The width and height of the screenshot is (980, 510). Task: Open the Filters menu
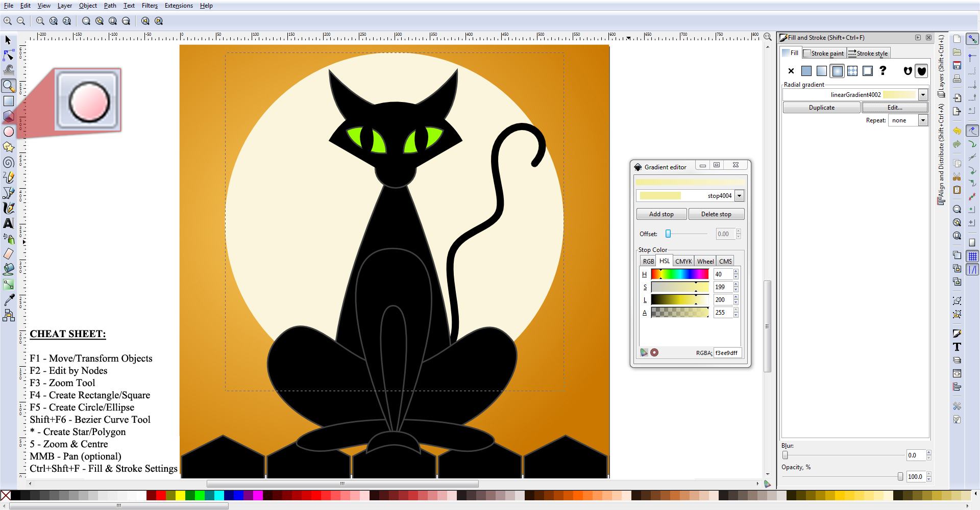point(150,6)
